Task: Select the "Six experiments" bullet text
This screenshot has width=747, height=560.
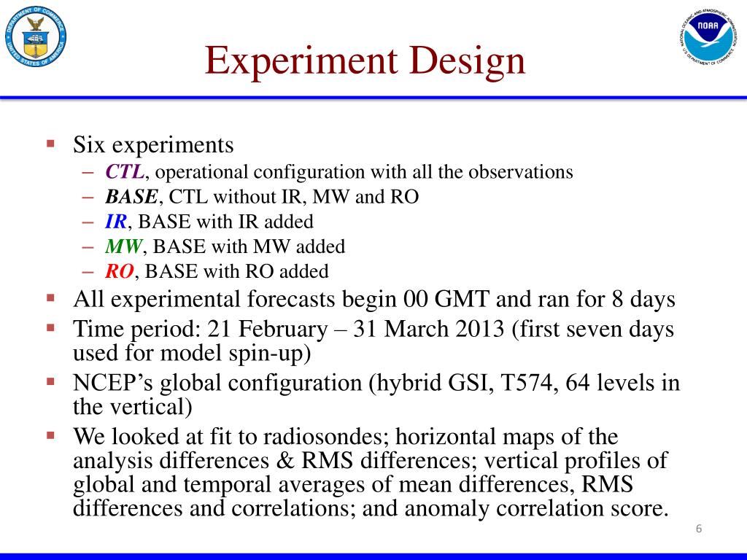Action: (153, 144)
